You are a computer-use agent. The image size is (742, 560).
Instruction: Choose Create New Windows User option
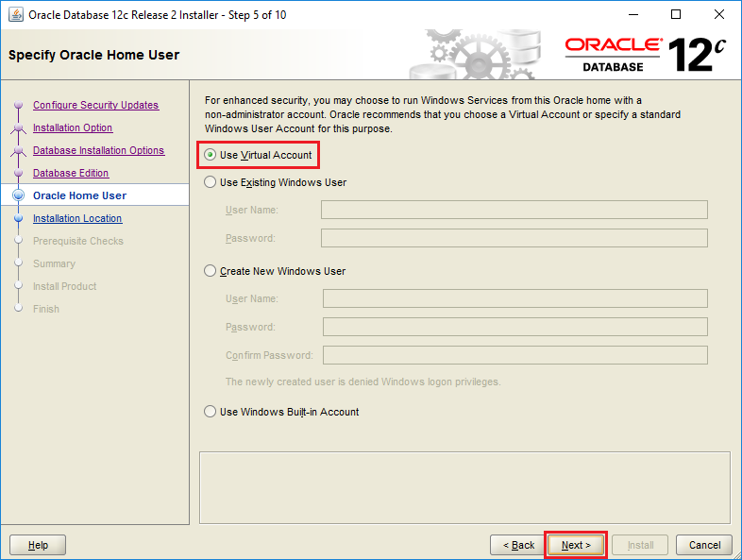tap(210, 271)
